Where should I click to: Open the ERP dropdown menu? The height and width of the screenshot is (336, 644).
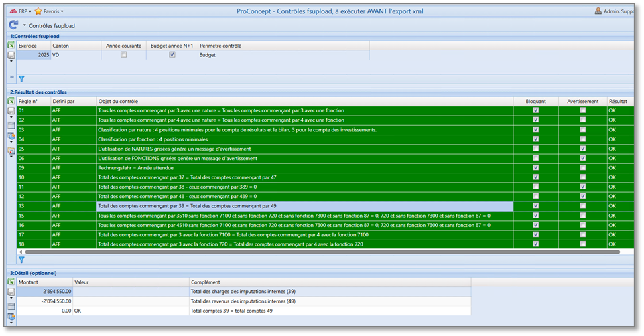[x=19, y=11]
